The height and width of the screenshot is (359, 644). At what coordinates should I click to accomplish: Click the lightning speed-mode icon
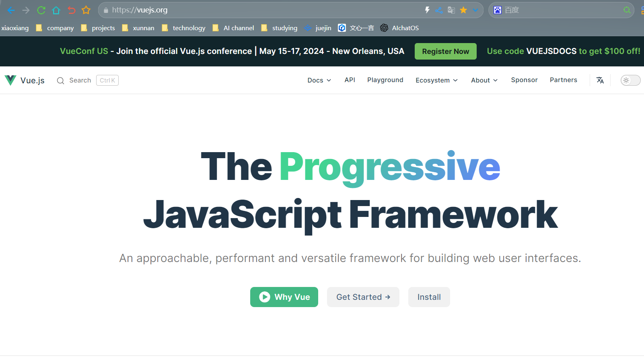coord(427,10)
